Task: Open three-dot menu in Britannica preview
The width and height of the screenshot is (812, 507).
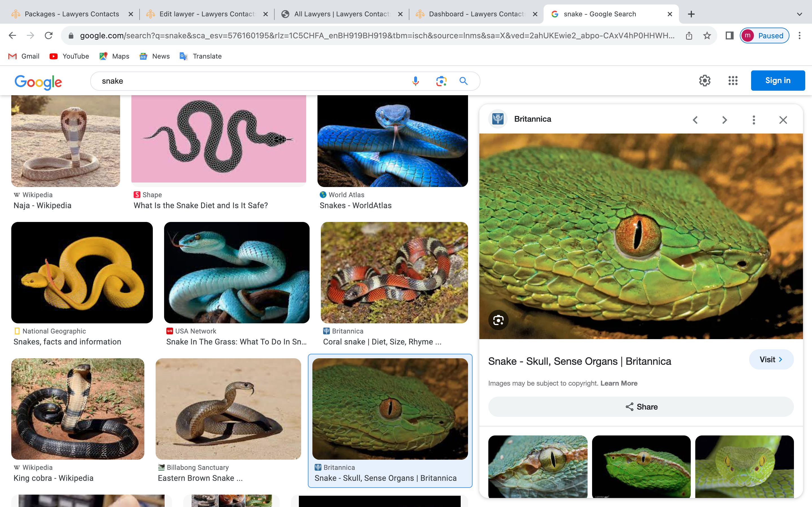Action: (754, 120)
